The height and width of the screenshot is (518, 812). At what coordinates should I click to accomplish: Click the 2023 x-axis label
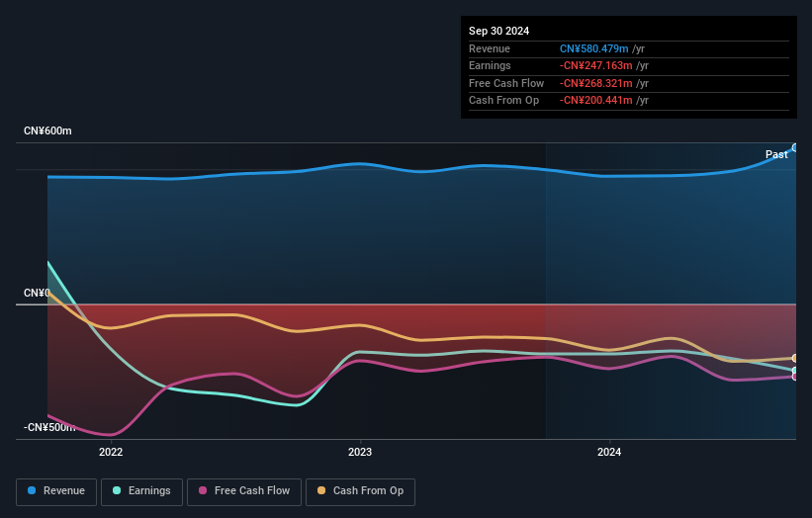click(360, 453)
